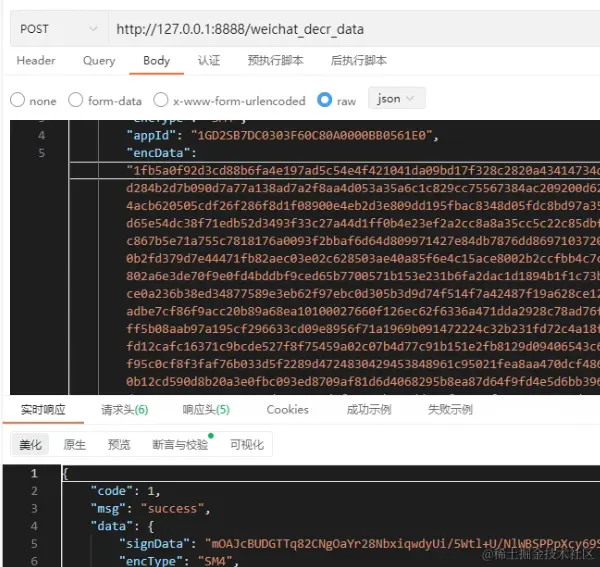Open the 失败示例 tab
The image size is (600, 567).
pyautogui.click(x=450, y=410)
